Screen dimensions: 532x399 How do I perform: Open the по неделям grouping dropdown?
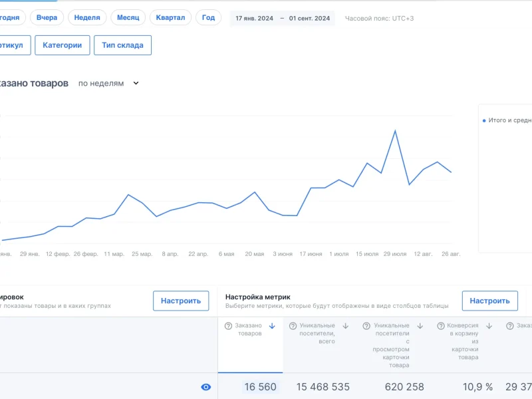point(108,83)
